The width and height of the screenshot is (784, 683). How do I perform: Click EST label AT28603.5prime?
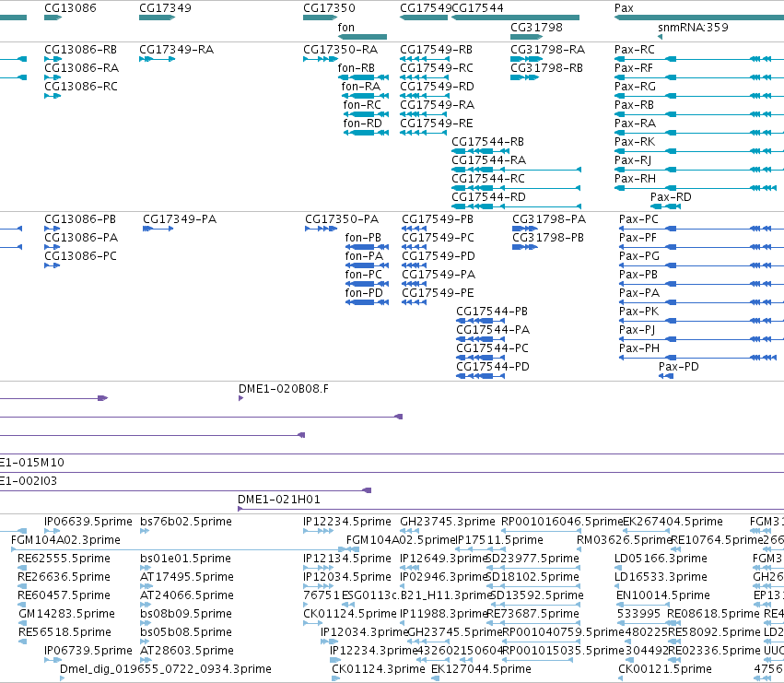click(x=187, y=651)
